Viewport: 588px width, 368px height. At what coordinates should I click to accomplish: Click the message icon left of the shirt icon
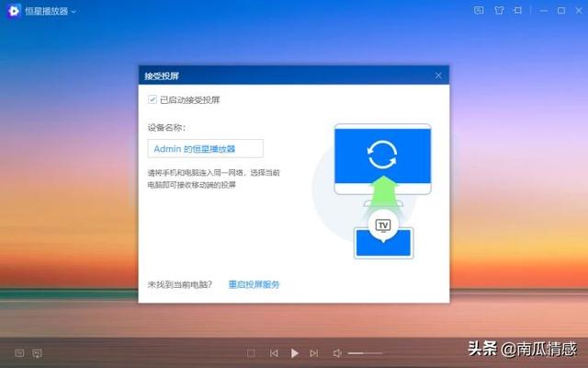coord(479,10)
